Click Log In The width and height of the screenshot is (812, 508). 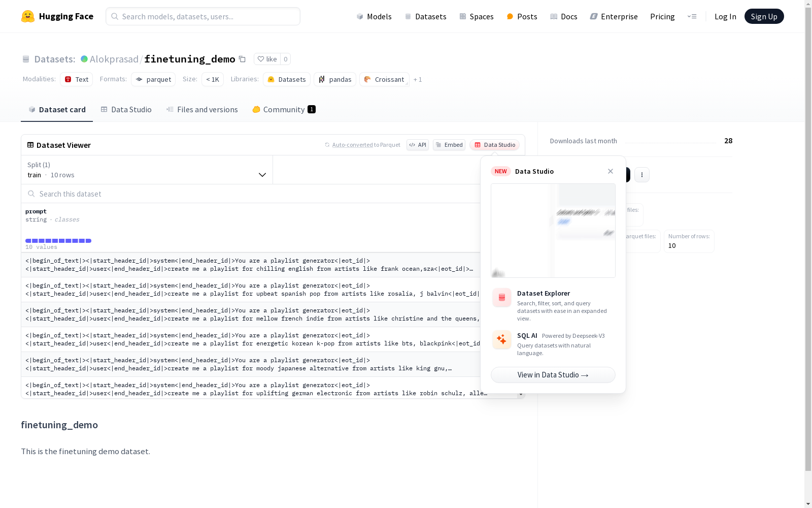tap(725, 16)
